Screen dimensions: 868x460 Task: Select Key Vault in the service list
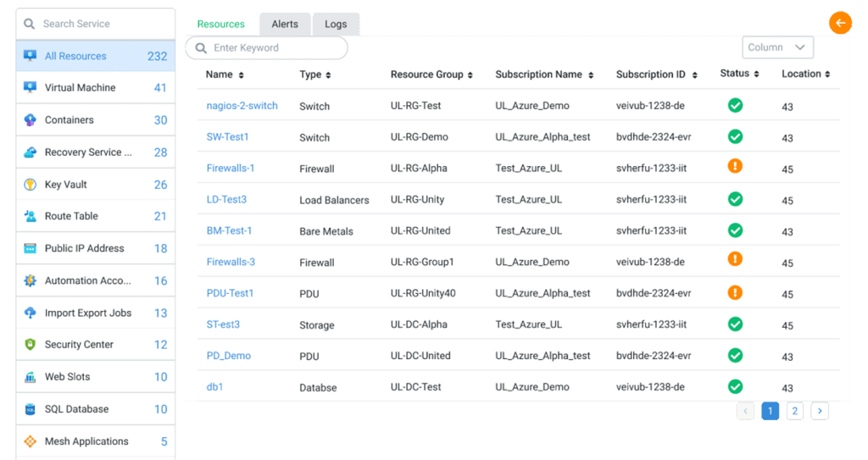(x=96, y=185)
